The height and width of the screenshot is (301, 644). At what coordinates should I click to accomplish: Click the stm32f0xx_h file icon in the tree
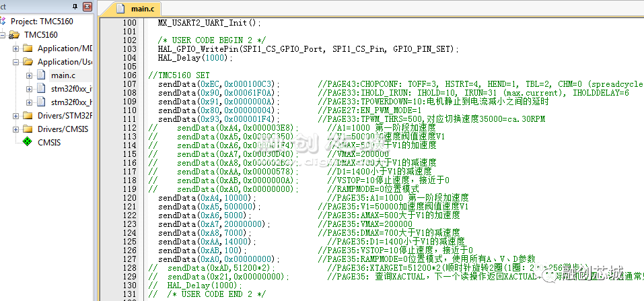(40, 102)
